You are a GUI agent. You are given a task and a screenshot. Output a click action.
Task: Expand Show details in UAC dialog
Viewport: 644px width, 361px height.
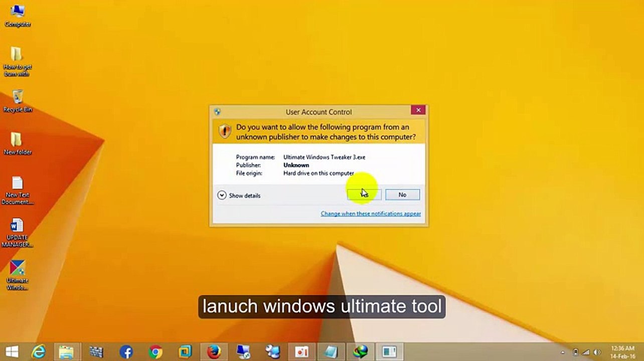239,196
